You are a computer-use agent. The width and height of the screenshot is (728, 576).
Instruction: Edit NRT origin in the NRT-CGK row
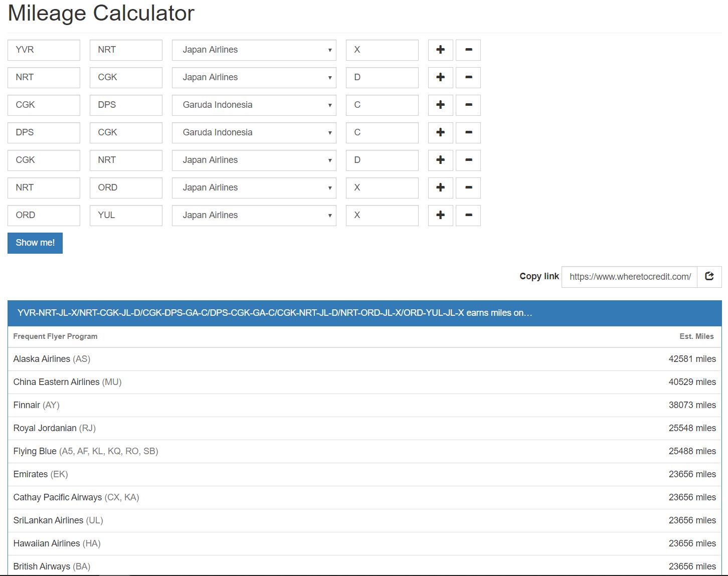pos(44,78)
